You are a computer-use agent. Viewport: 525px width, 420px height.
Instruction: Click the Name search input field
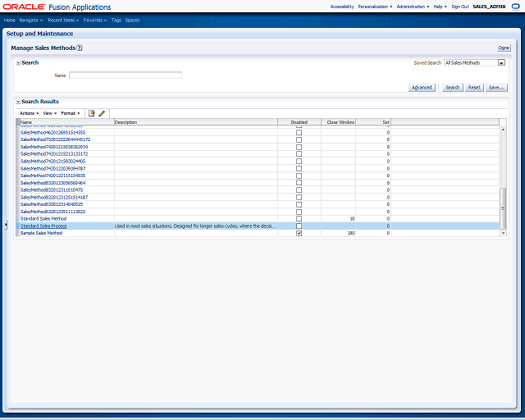tap(126, 75)
